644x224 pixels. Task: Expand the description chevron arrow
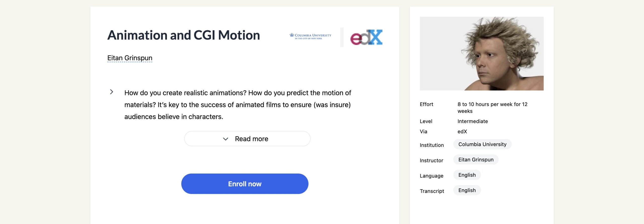[111, 92]
